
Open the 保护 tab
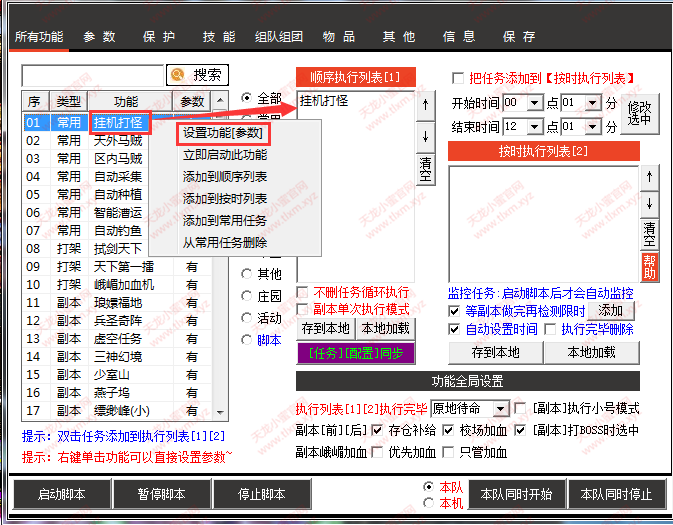tap(159, 36)
